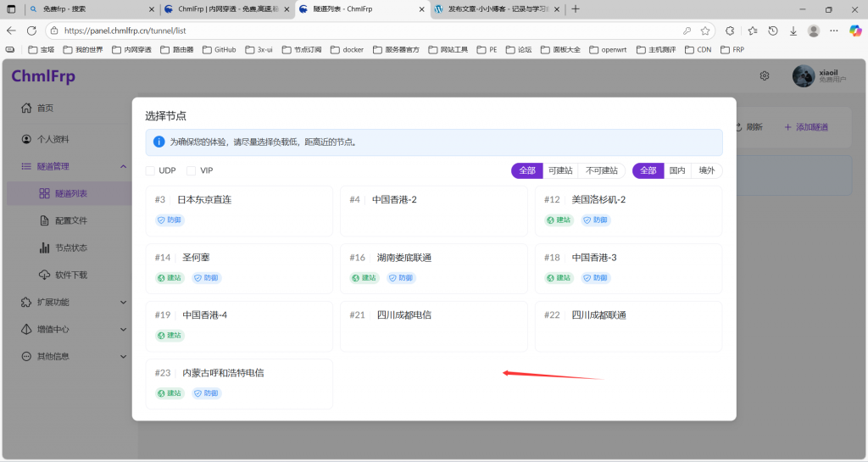Click the browser back arrow
The width and height of the screenshot is (868, 462).
[11, 31]
